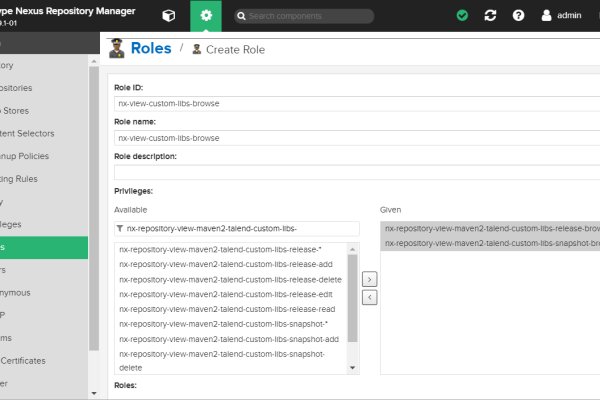600x400 pixels.
Task: Click the admin user icon
Action: [546, 15]
